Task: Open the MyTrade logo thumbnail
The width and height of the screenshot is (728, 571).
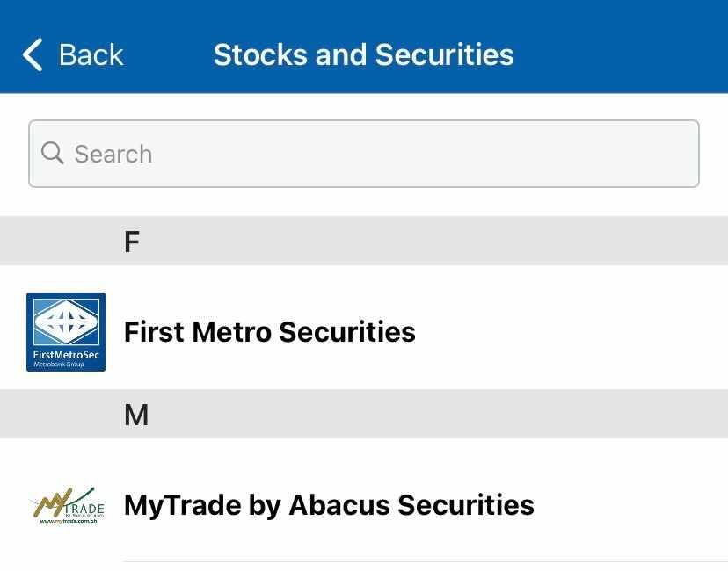Action: pos(67,505)
